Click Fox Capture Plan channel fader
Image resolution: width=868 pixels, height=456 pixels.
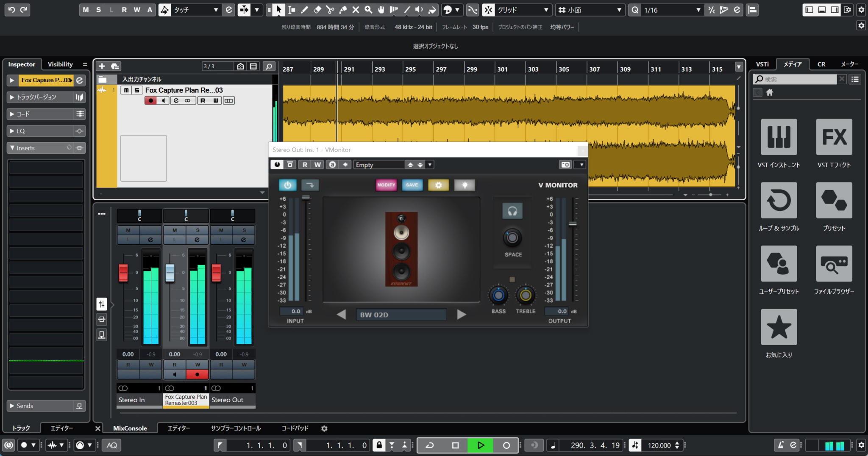(170, 273)
